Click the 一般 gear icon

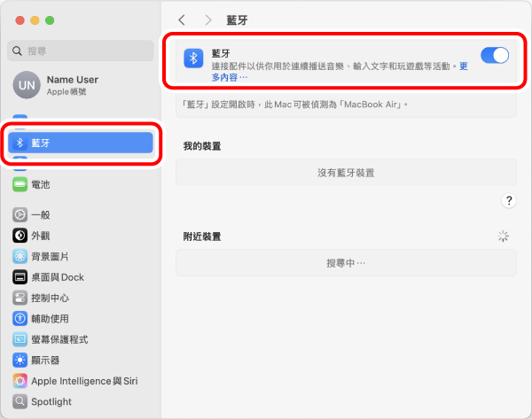(20, 215)
